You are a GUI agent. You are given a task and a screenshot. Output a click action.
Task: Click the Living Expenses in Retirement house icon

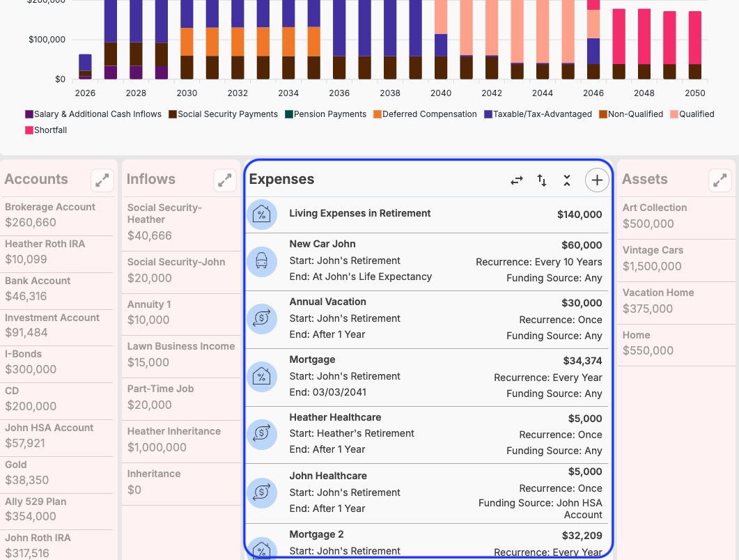(x=262, y=215)
